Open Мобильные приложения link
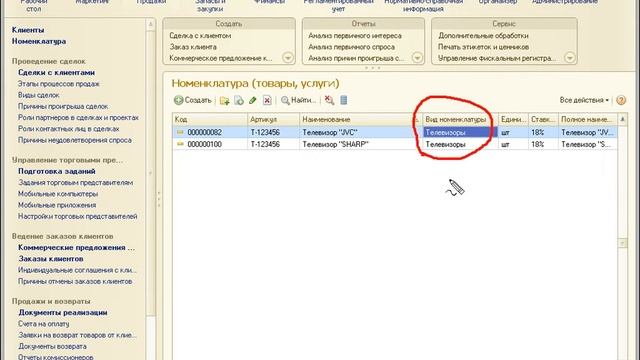The image size is (640, 360). click(x=57, y=205)
